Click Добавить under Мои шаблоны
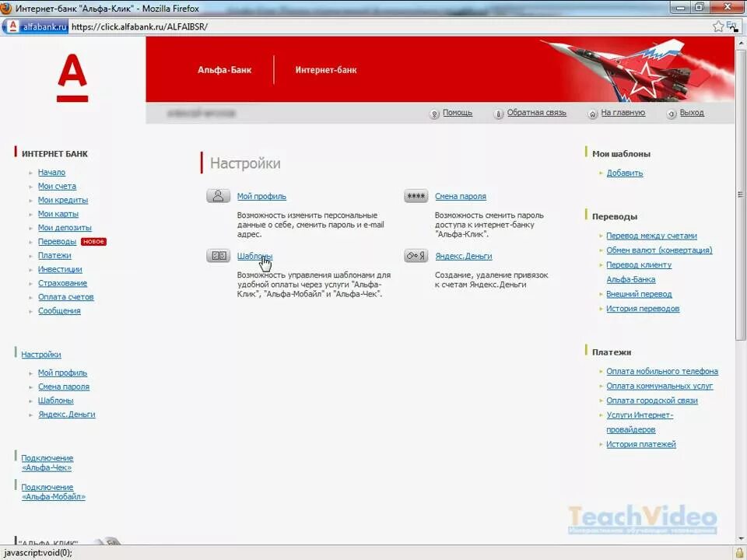 point(625,173)
